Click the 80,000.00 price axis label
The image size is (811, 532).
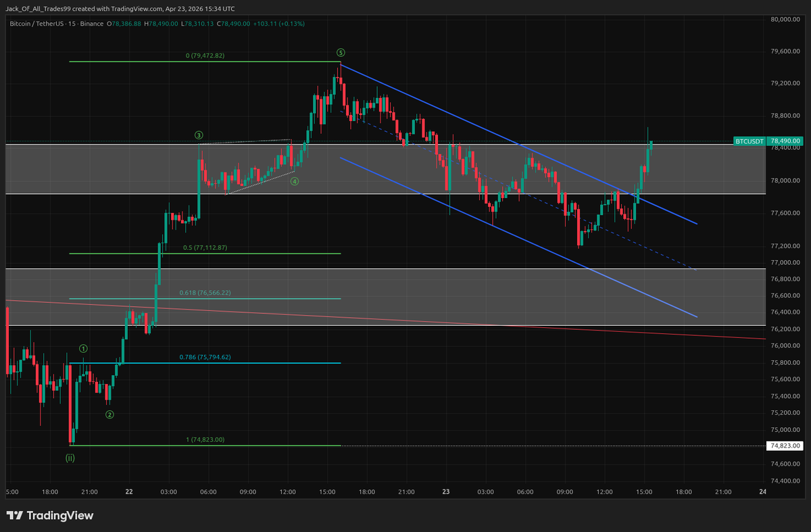click(786, 20)
